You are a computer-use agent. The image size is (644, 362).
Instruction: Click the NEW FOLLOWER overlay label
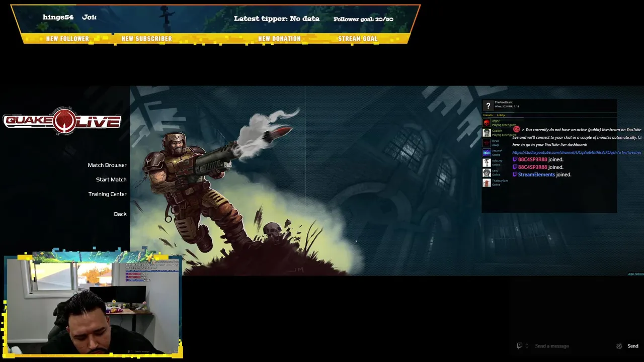(x=67, y=39)
